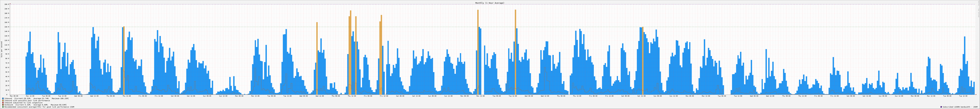
Task: Click the green recommended average legend swatch
Action: (3, 107)
